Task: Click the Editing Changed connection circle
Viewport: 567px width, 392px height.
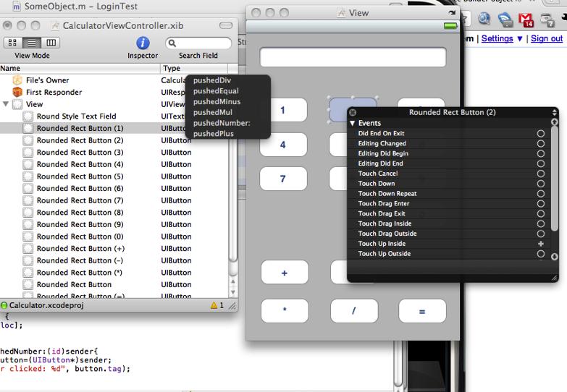Action: pos(541,143)
